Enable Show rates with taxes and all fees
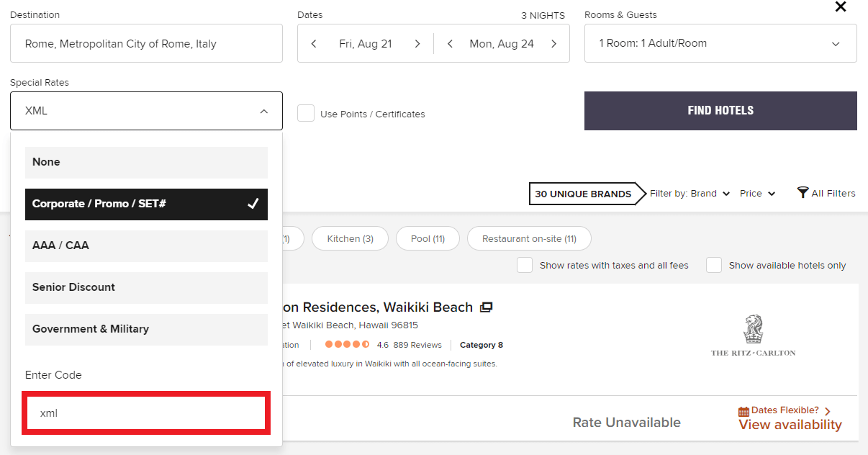Image resolution: width=868 pixels, height=455 pixels. tap(525, 265)
